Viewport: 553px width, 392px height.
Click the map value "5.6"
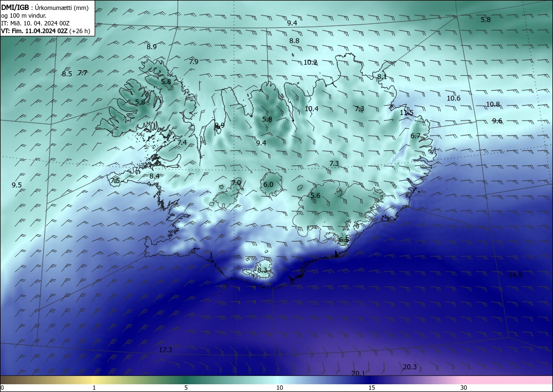(315, 196)
